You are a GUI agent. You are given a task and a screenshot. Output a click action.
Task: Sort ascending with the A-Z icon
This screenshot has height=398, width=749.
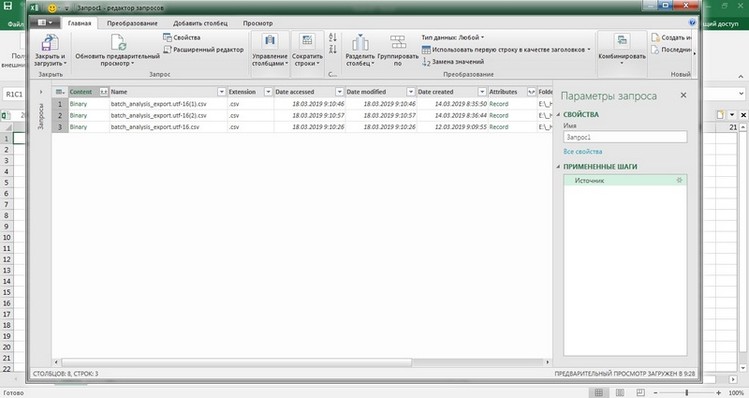pyautogui.click(x=333, y=37)
